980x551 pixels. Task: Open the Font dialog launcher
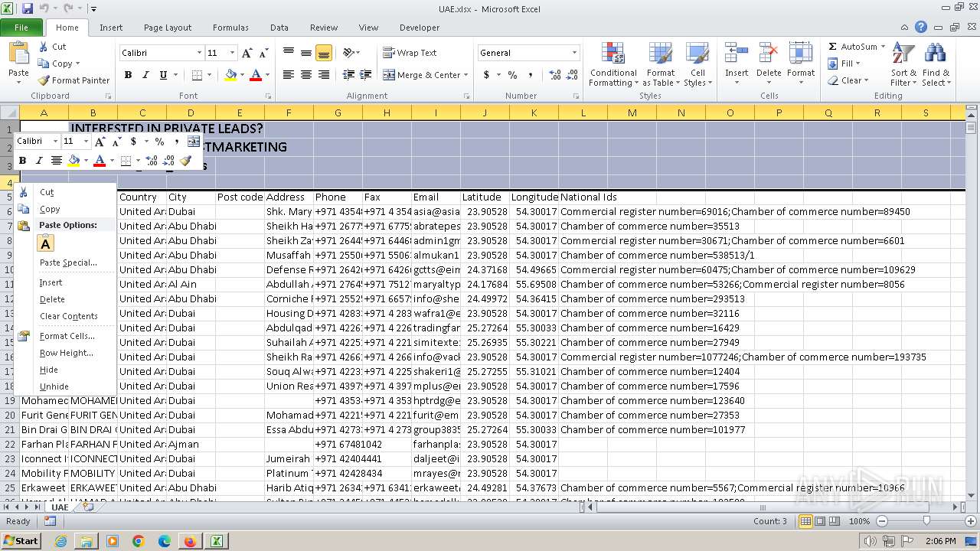coord(268,96)
